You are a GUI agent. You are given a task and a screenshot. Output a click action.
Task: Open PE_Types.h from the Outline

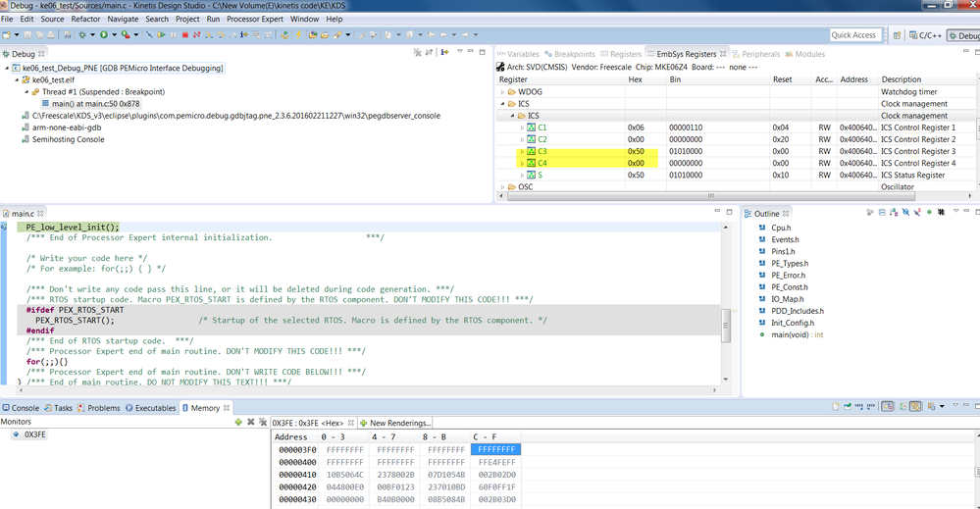(789, 263)
